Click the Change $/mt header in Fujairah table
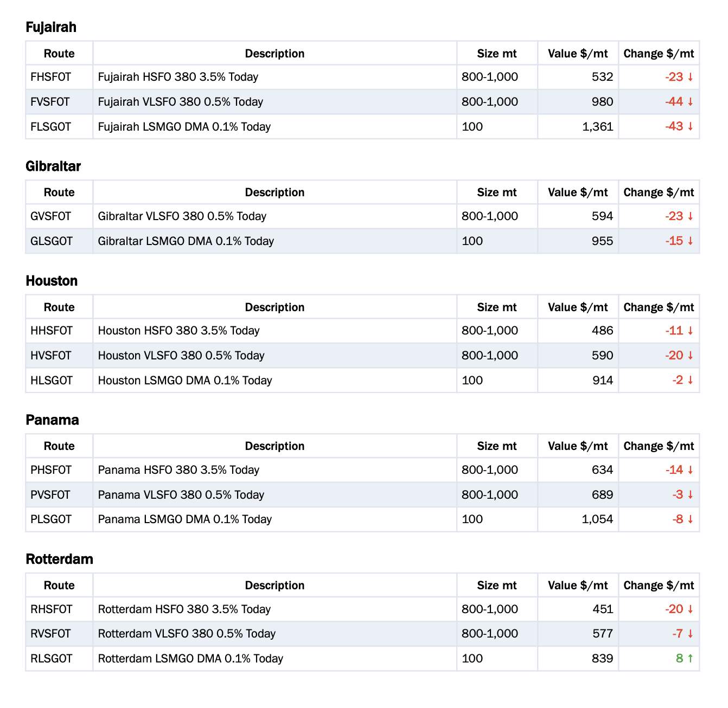 [x=659, y=54]
